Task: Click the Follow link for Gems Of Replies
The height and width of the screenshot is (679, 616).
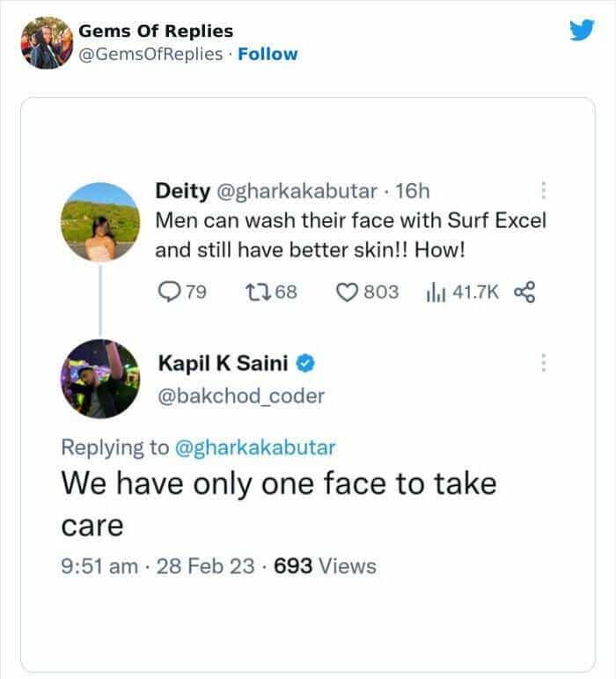Action: pyautogui.click(x=268, y=54)
